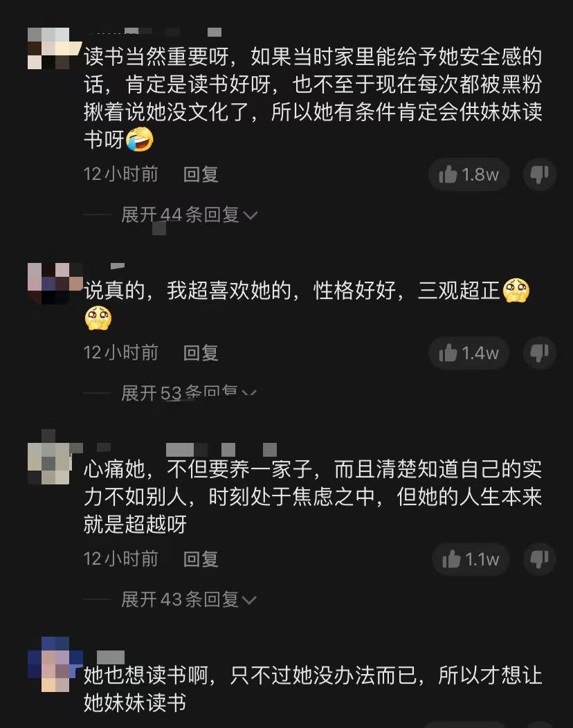Image resolution: width=573 pixels, height=728 pixels.
Task: Expand the 44 replies thread
Action: 188,215
